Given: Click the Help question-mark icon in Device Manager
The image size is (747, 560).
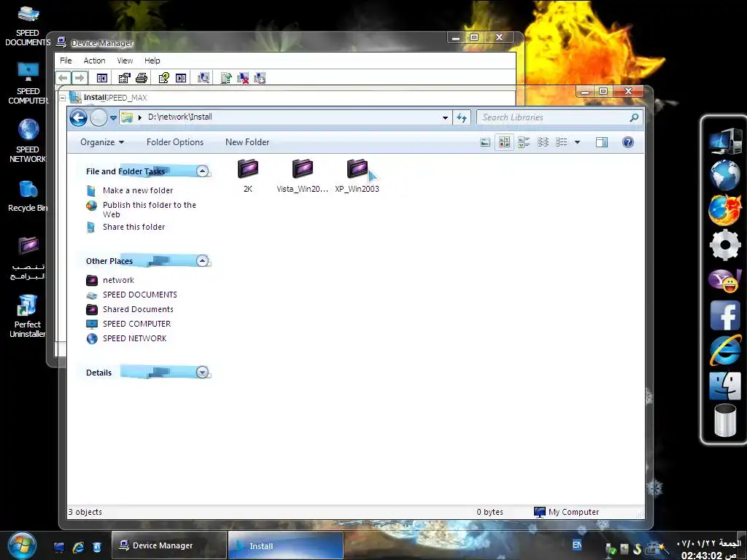Looking at the screenshot, I should [164, 78].
